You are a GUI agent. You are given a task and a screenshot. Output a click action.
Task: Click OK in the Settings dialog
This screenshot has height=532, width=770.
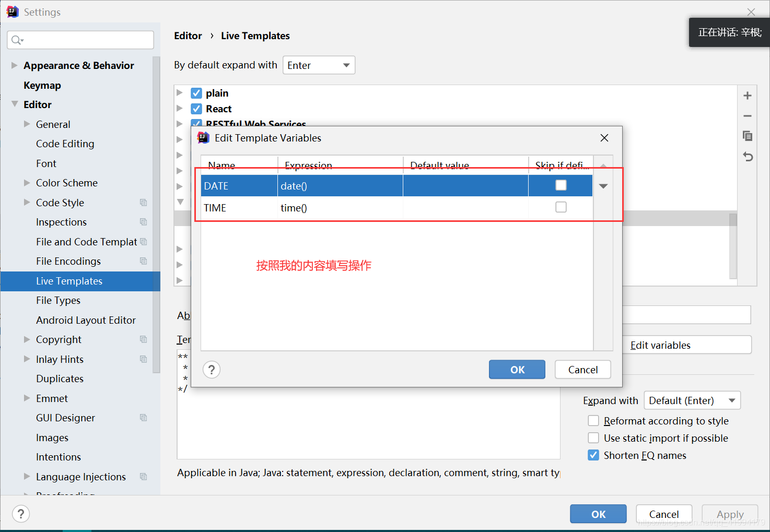point(598,514)
